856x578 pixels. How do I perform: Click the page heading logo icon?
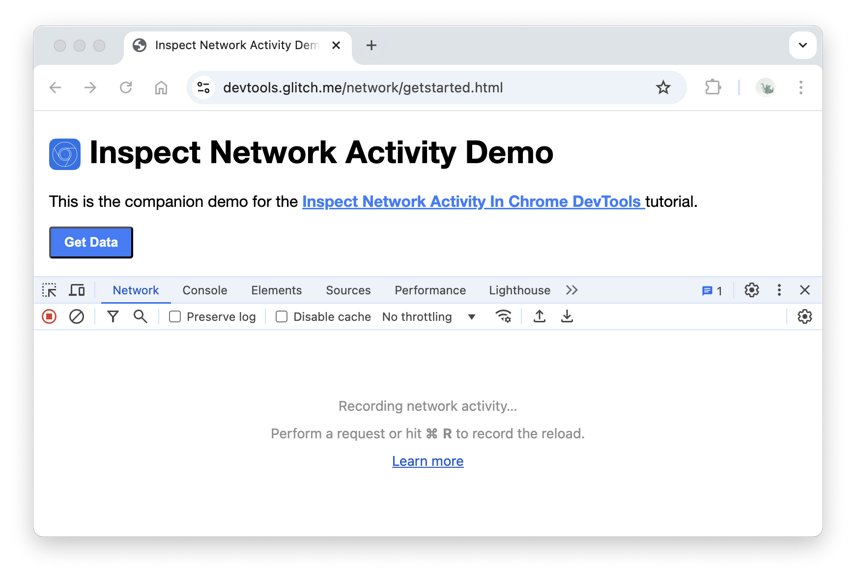[x=65, y=154]
